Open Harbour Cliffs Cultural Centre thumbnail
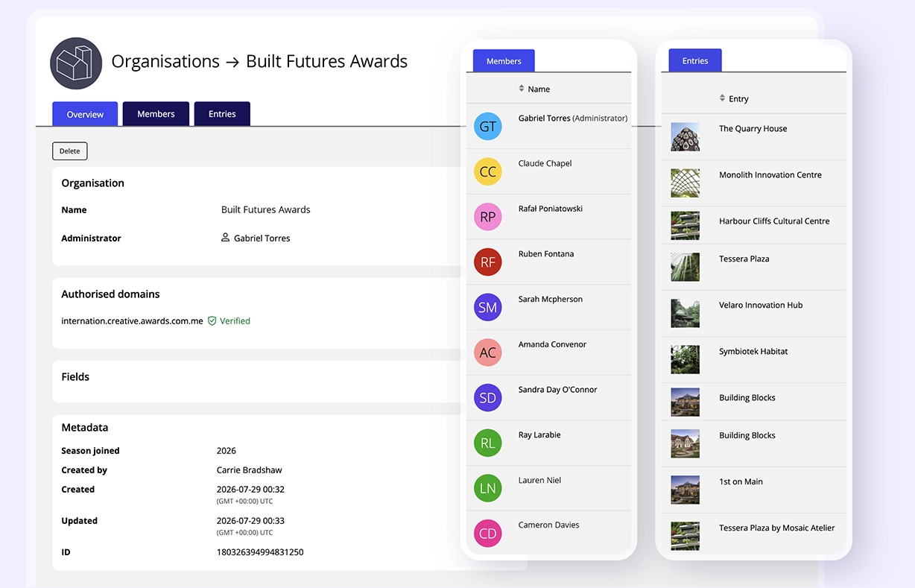Viewport: 915px width, 588px height. [685, 226]
